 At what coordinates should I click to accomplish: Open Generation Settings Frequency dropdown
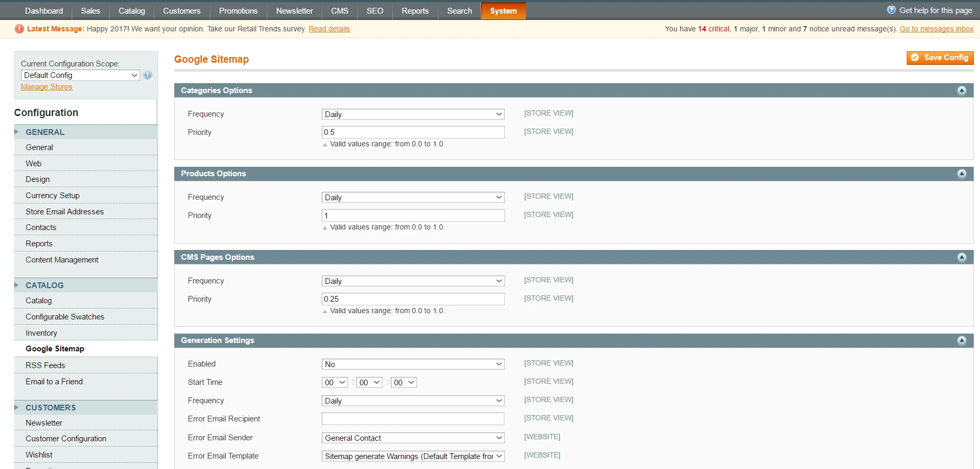point(413,401)
